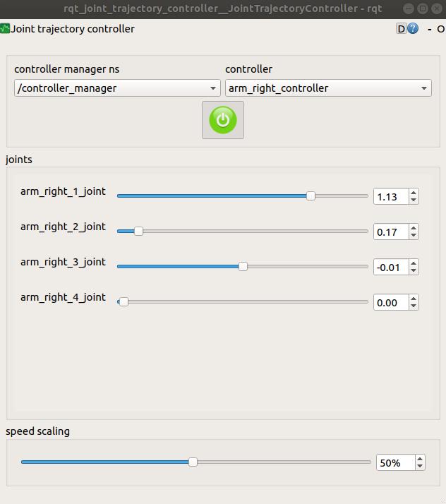Click the blue help question icon

click(413, 29)
